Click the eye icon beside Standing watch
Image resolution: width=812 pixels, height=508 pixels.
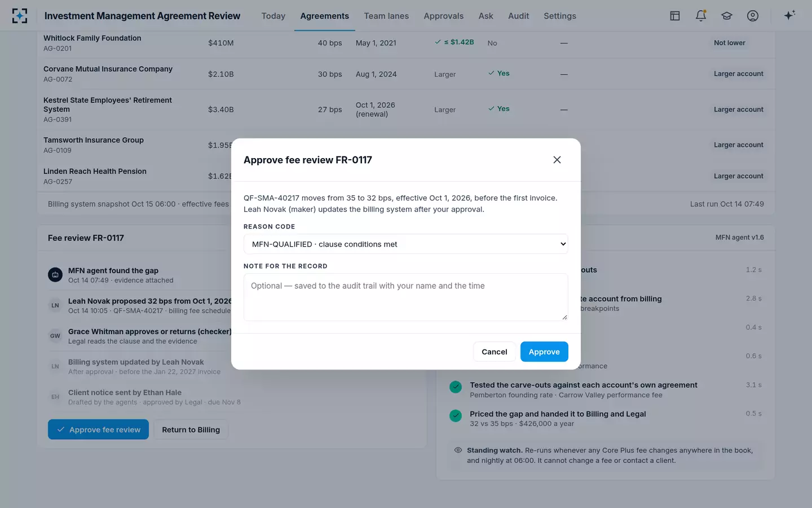(x=458, y=450)
